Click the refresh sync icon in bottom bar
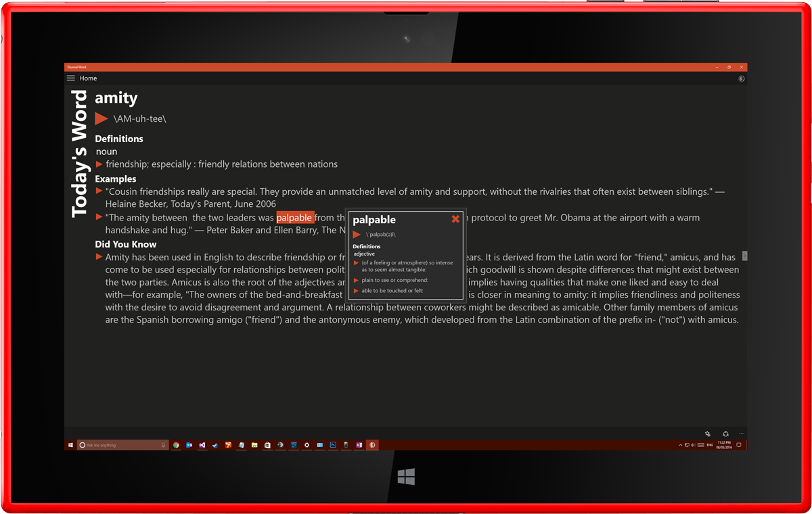This screenshot has height=514, width=812. [x=725, y=434]
